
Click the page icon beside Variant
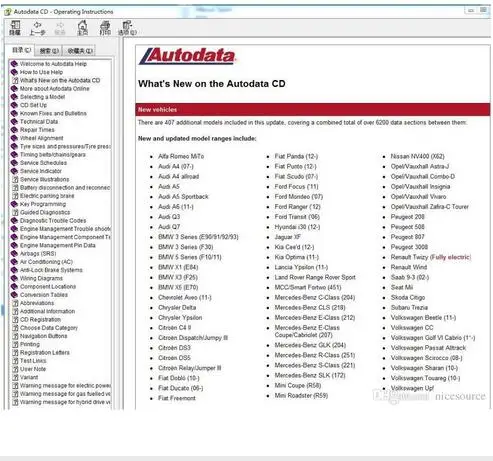[x=15, y=377]
